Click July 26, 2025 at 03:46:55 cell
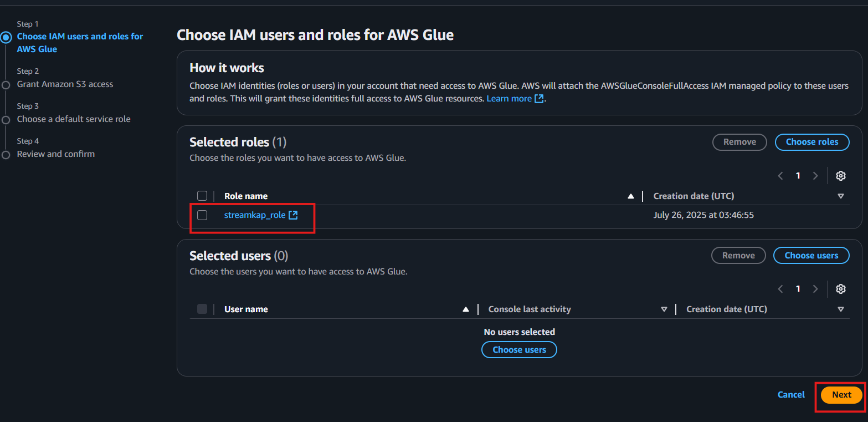This screenshot has width=868, height=422. click(x=703, y=215)
